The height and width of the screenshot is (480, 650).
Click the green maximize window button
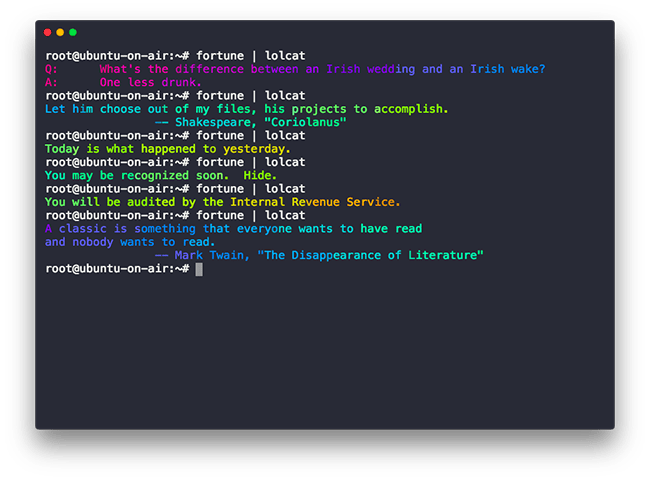pos(73,32)
